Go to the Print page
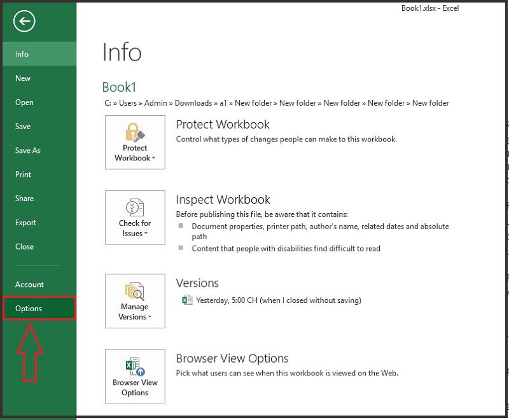This screenshot has width=509, height=420. click(39, 174)
